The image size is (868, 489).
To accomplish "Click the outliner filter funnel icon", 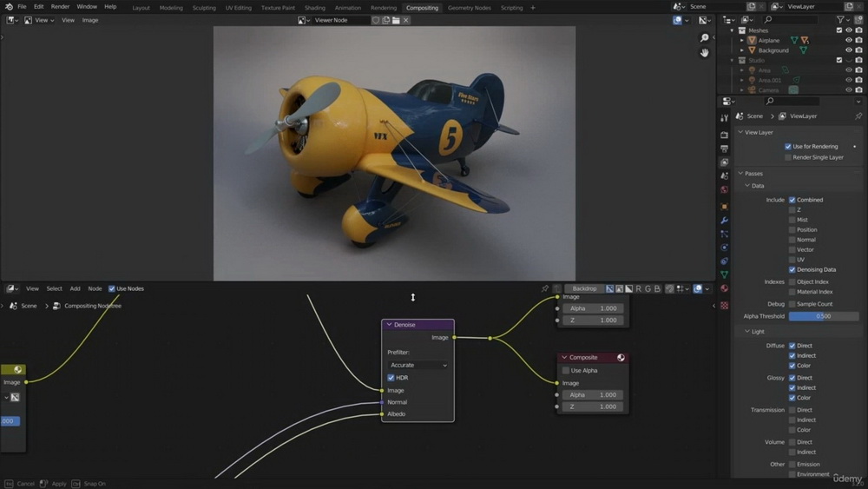I will (x=840, y=19).
